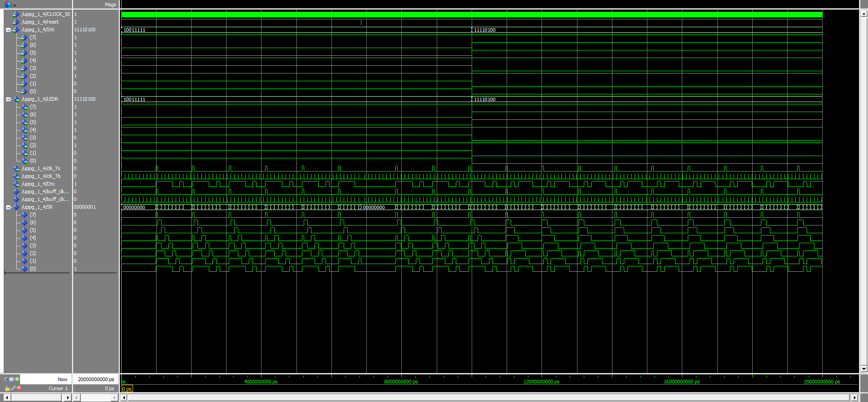868x402 pixels.
Task: Click the vertical scrollbar down arrow
Action: pos(863,369)
